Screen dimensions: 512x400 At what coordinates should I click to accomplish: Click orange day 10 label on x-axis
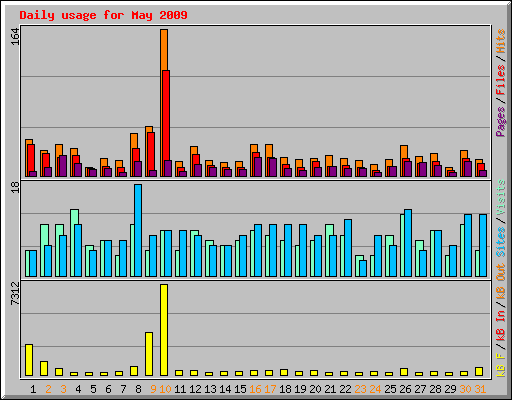166,389
